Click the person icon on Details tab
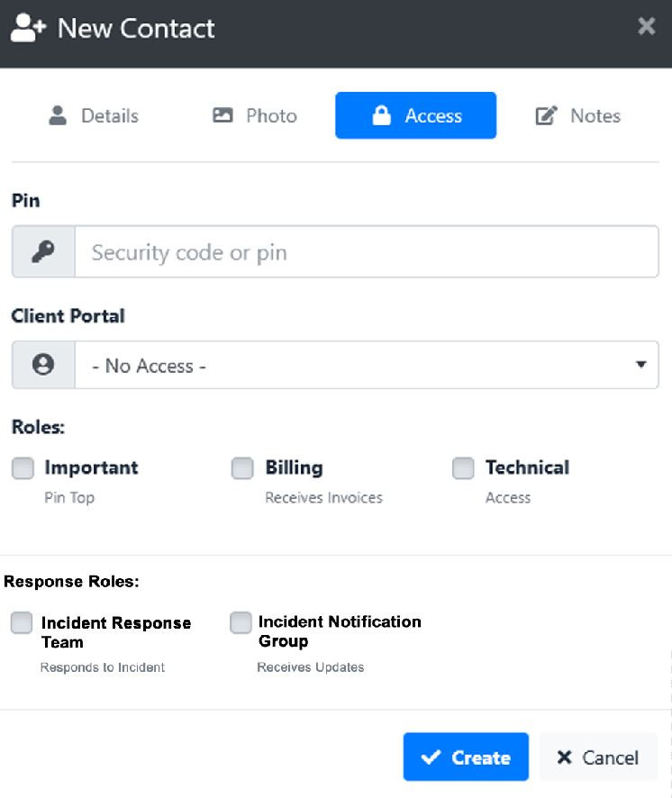Viewport: 672px width, 798px height. click(x=58, y=115)
